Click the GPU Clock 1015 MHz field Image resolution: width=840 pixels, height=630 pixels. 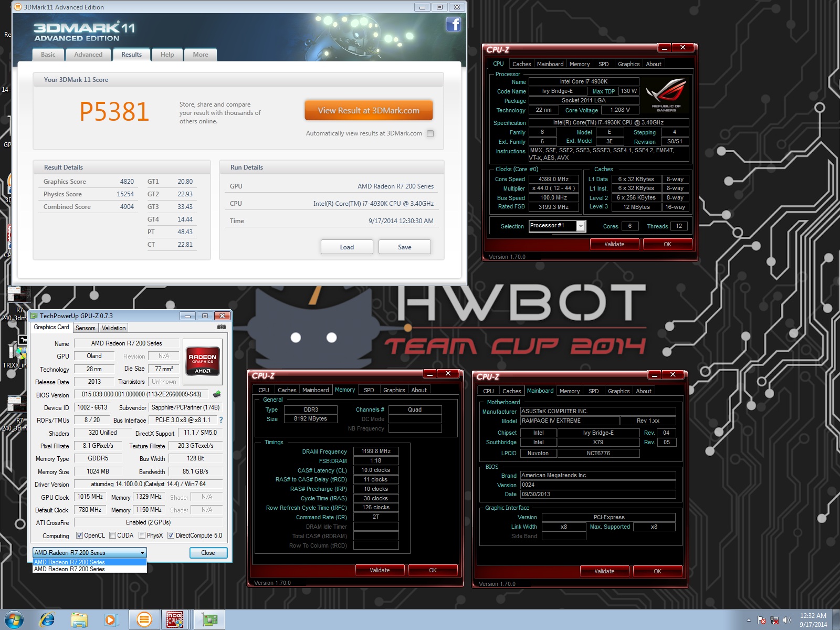(x=90, y=497)
